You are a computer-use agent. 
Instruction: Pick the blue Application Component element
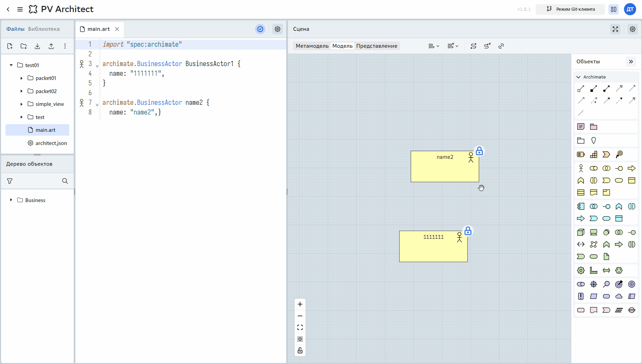pos(581,206)
